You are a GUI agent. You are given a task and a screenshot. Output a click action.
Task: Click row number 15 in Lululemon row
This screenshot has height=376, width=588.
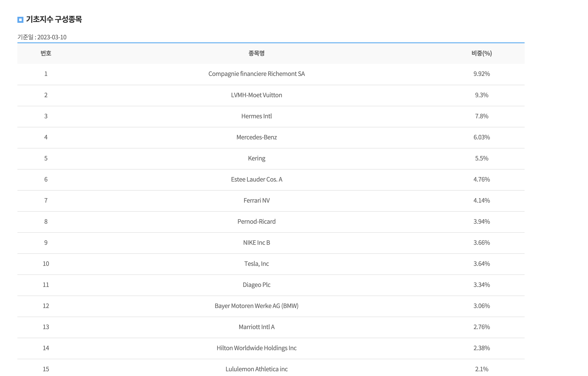[46, 369]
